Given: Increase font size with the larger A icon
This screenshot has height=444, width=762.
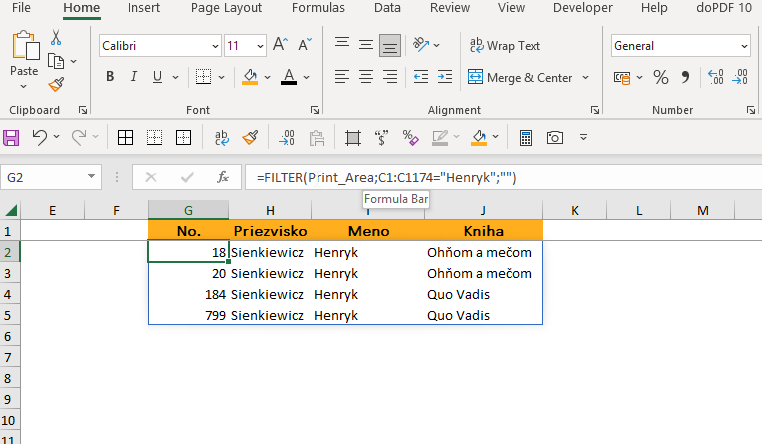Looking at the screenshot, I should (280, 45).
